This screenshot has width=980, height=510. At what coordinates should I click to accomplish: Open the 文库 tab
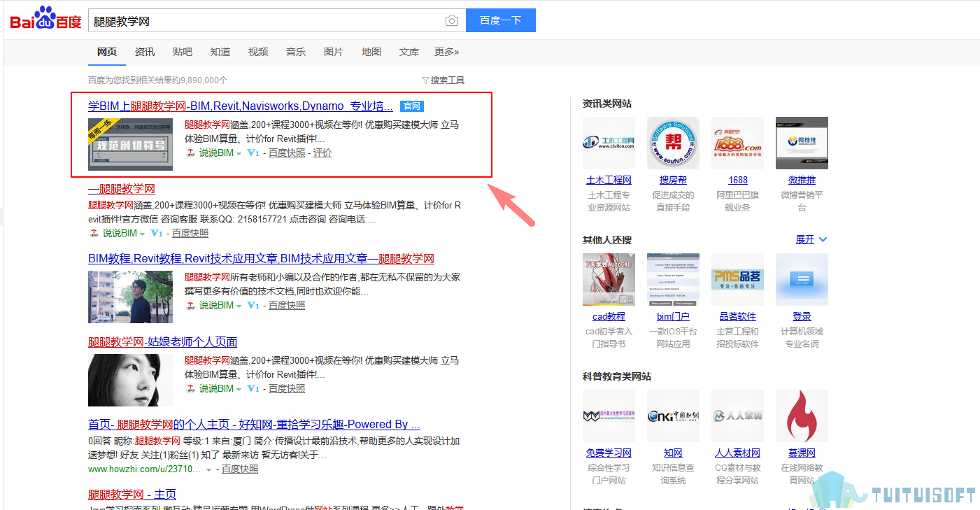409,52
